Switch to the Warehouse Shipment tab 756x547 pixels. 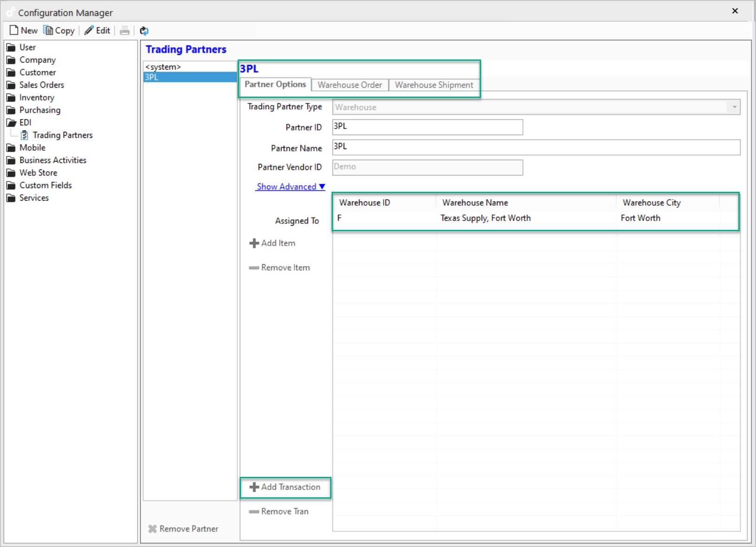pos(433,85)
